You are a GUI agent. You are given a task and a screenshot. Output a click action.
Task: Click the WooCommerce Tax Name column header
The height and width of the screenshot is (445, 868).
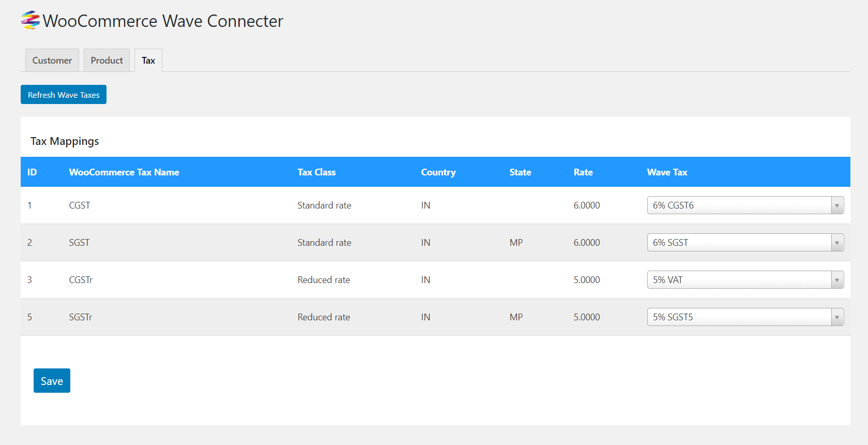[x=124, y=172]
